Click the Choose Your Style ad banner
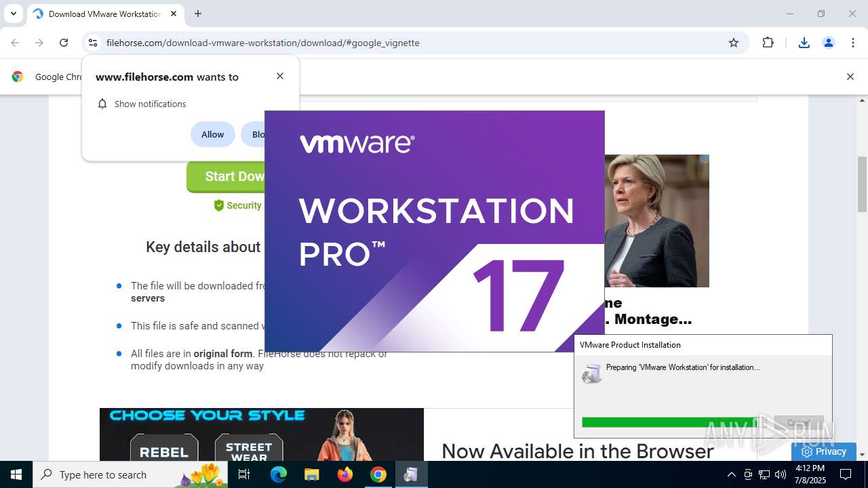This screenshot has height=488, width=868. click(x=262, y=434)
